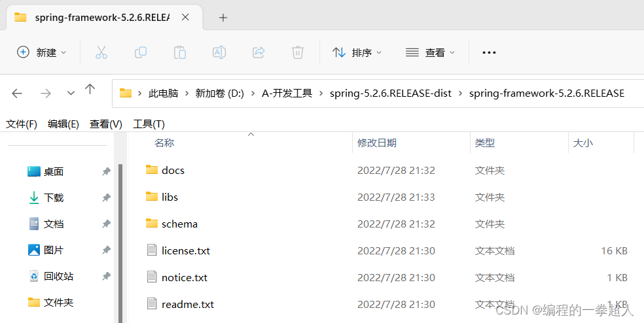Click spring-5.2.6.RELEASE-dist breadcrumb
Image resolution: width=644 pixels, height=323 pixels.
click(x=391, y=93)
